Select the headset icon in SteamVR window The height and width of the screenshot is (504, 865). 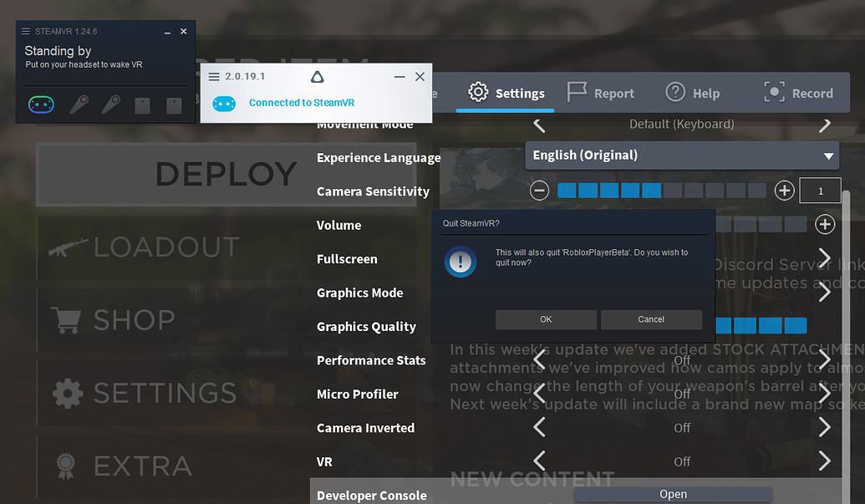41,104
